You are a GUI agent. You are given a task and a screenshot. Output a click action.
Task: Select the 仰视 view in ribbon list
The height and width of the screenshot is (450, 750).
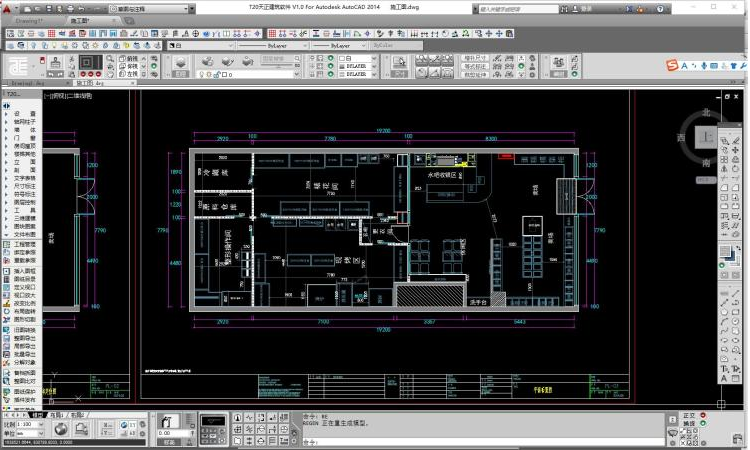coord(129,66)
